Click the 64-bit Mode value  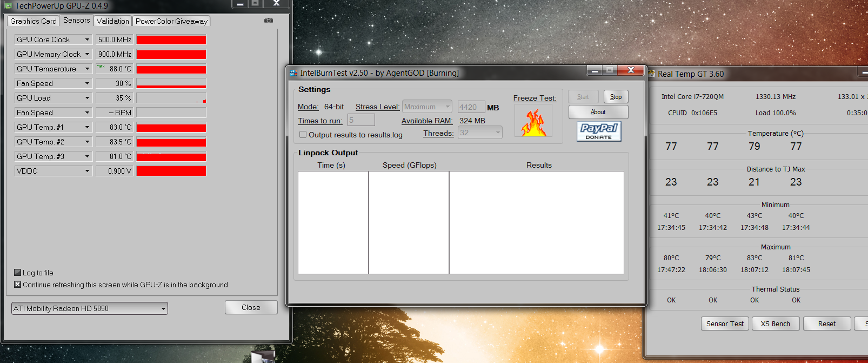tap(334, 107)
